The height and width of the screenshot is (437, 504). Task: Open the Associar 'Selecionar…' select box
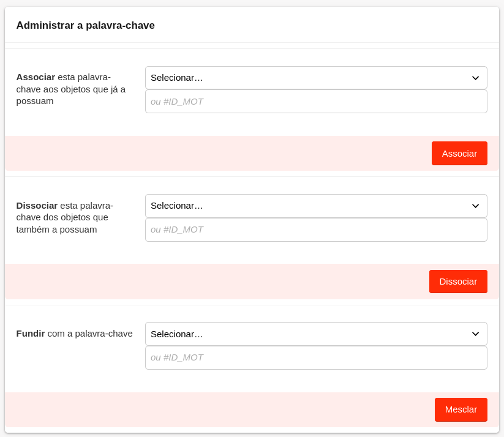306,78
